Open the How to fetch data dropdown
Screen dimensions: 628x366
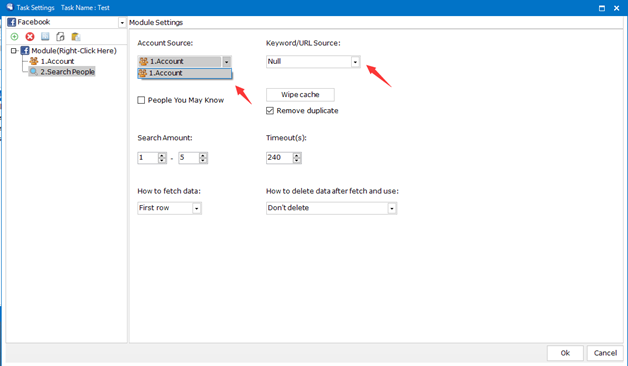tap(196, 208)
